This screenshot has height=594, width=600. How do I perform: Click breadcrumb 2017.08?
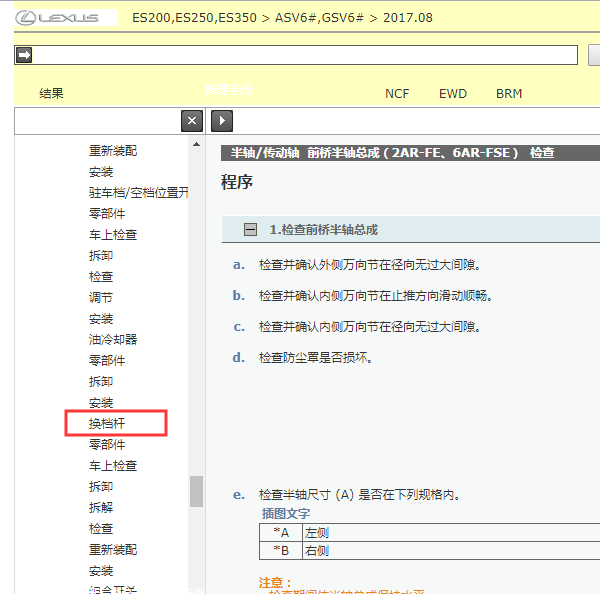(x=408, y=18)
